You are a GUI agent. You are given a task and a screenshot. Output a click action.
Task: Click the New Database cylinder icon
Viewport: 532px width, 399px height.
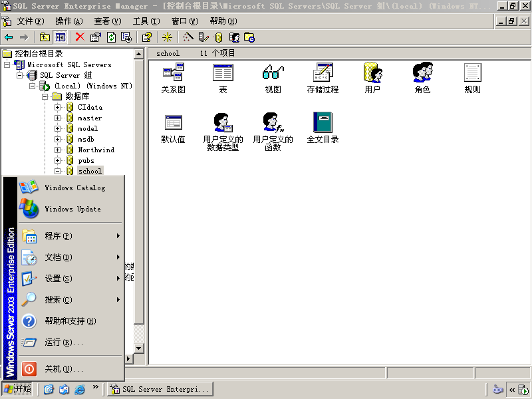pos(219,37)
